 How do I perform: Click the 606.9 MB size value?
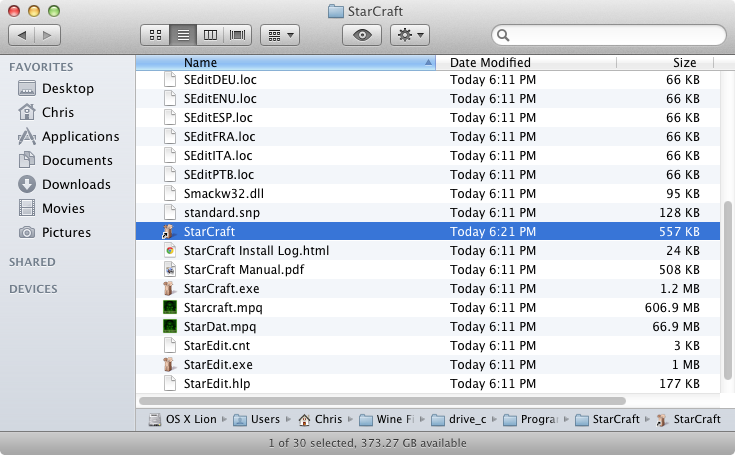672,307
